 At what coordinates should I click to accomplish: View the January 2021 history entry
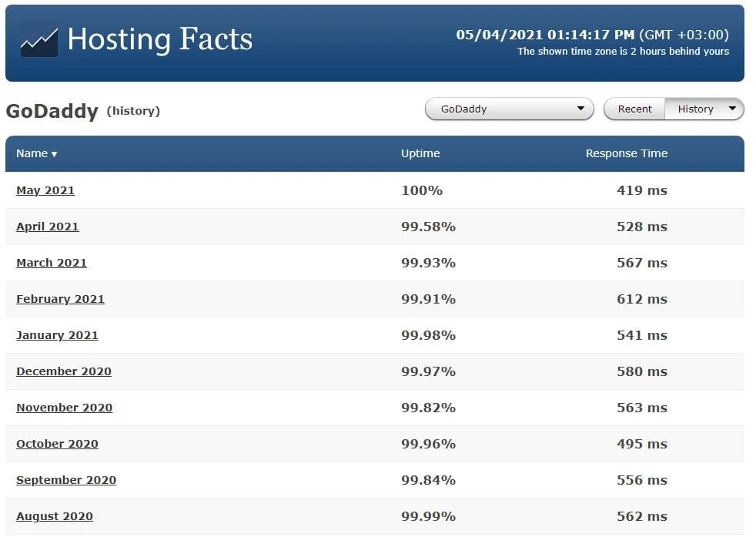point(57,335)
